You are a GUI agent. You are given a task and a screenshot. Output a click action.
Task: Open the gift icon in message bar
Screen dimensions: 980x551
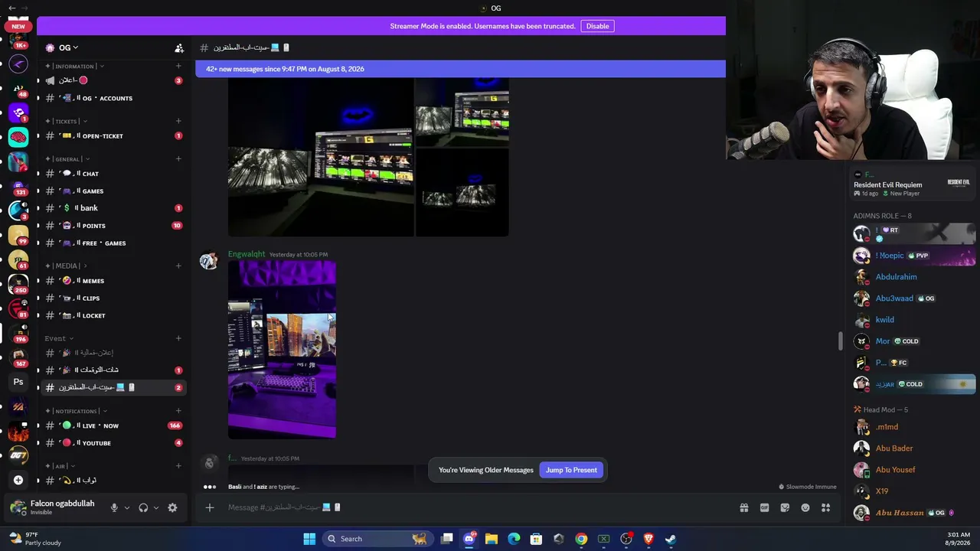[x=743, y=507]
